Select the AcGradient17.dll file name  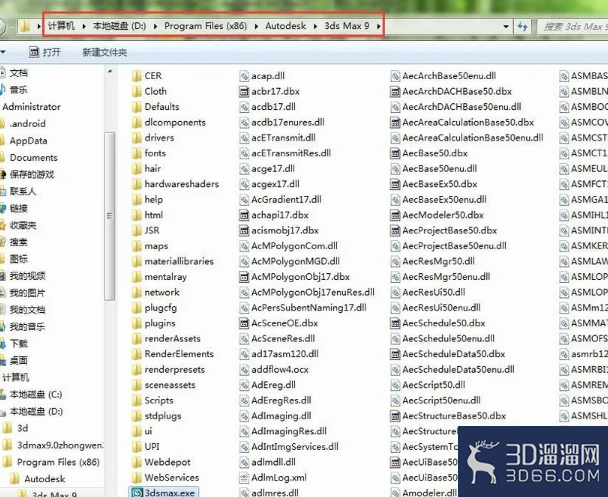click(x=286, y=200)
